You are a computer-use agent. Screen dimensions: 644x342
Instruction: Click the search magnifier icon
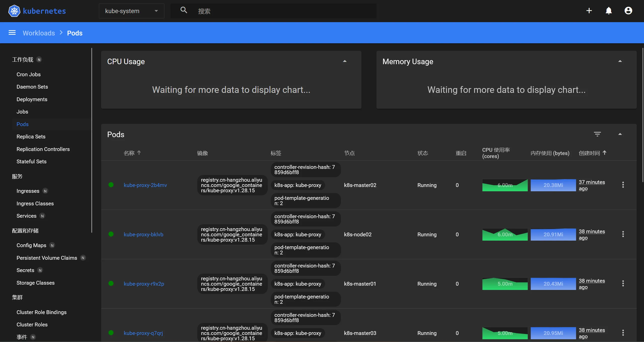(184, 10)
